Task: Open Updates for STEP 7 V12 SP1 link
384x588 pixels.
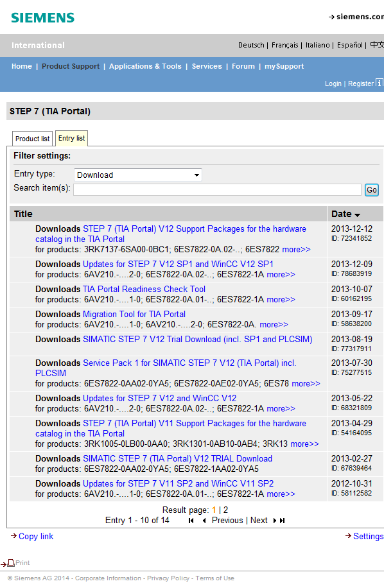Action: click(x=178, y=264)
